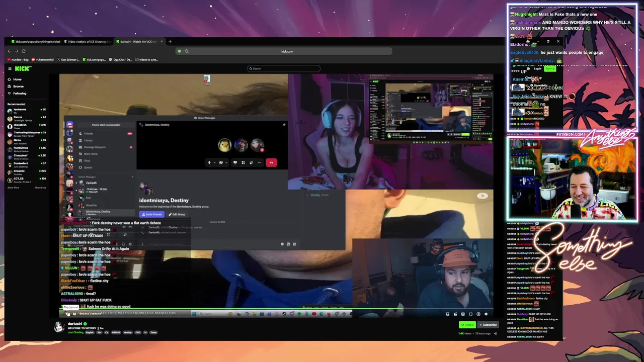Open the Kick hamburger menu icon
The width and height of the screenshot is (644, 362).
10,69
